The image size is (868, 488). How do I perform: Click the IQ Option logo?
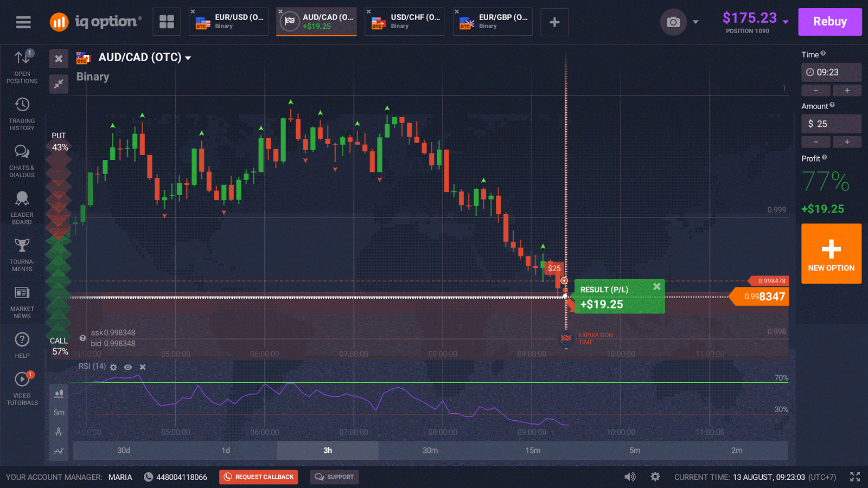point(95,22)
